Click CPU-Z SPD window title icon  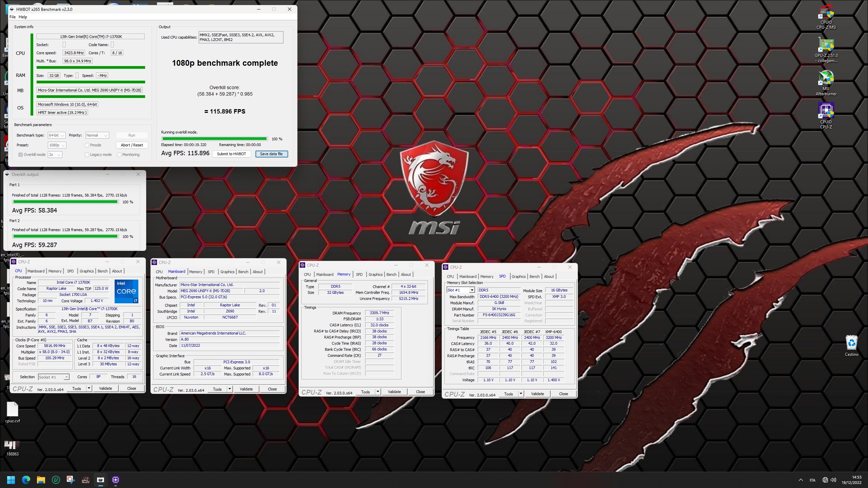446,267
